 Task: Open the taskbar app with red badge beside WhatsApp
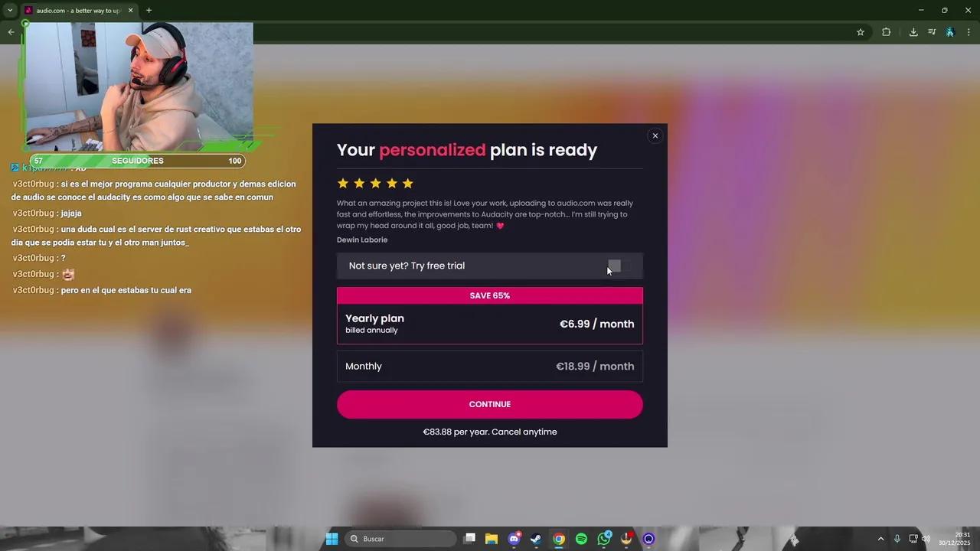point(626,539)
